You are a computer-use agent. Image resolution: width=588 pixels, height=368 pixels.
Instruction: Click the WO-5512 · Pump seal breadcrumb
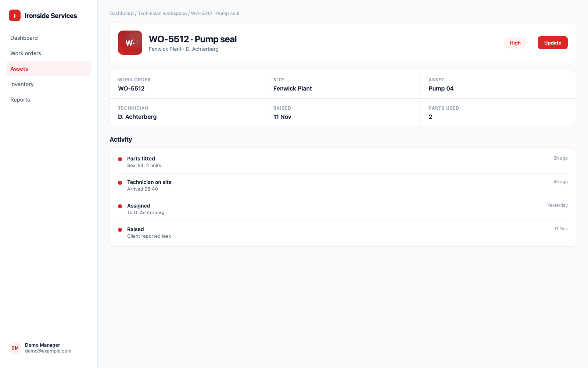(215, 14)
